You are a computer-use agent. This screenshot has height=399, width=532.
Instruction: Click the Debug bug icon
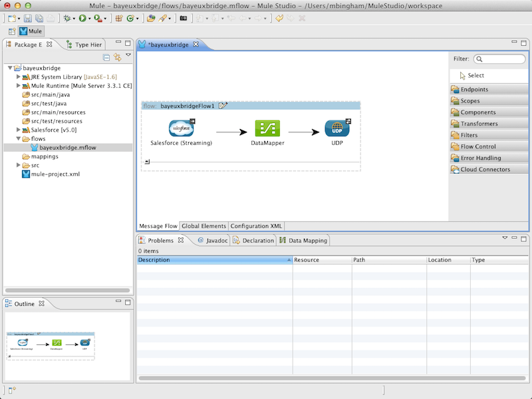67,19
